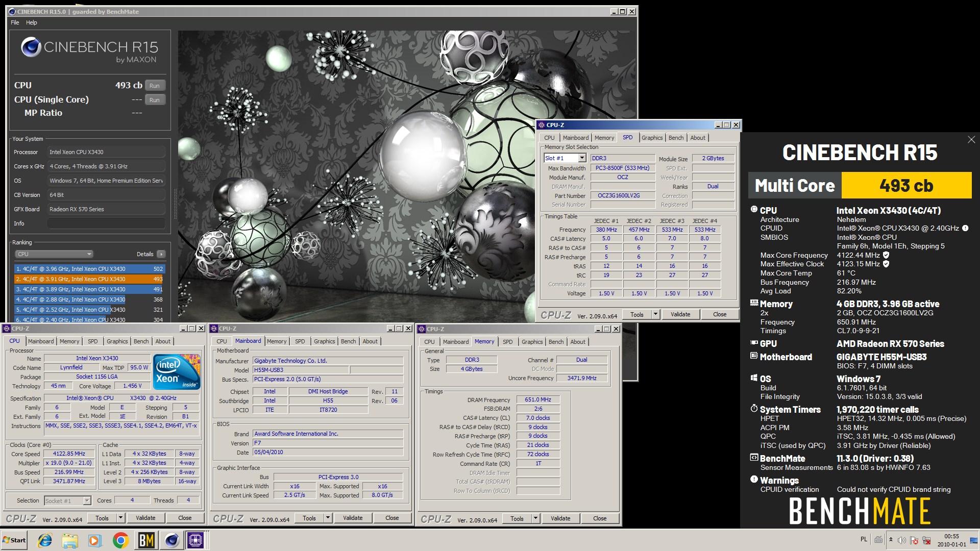Click the Details arrow button in Ranking
Viewport: 980px width, 551px height.
click(x=161, y=254)
